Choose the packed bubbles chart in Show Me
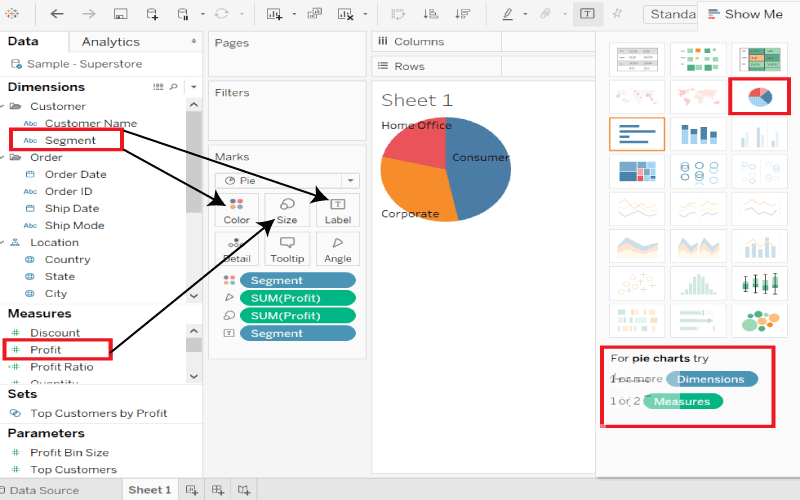The image size is (800, 500). [x=760, y=321]
